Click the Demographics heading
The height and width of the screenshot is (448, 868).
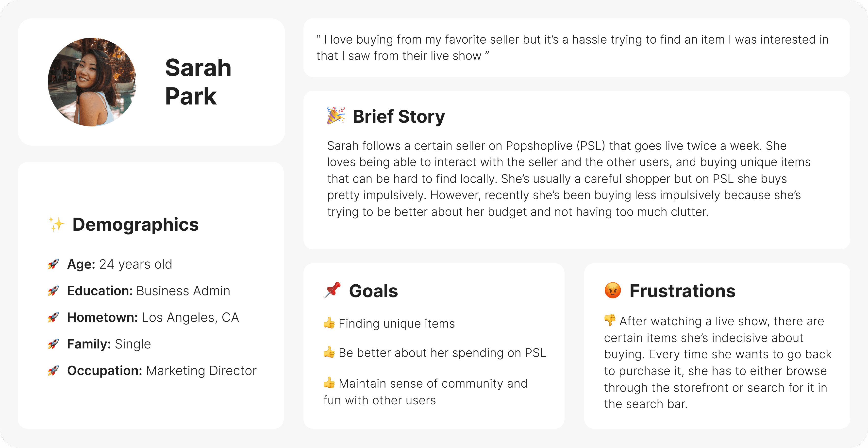[135, 224]
